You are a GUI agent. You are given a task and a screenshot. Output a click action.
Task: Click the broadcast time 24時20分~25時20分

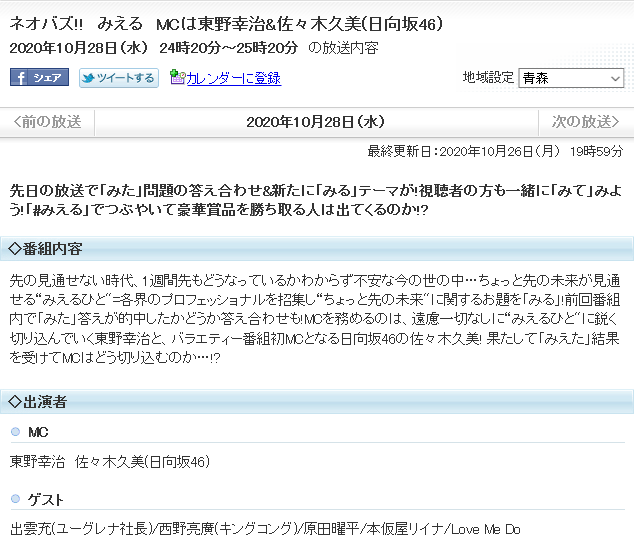point(228,48)
